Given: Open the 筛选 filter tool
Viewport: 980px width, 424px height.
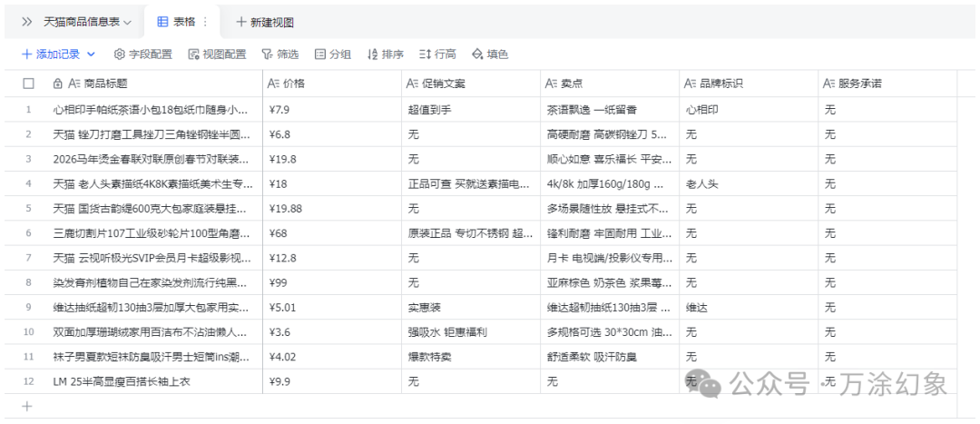Looking at the screenshot, I should coord(280,54).
